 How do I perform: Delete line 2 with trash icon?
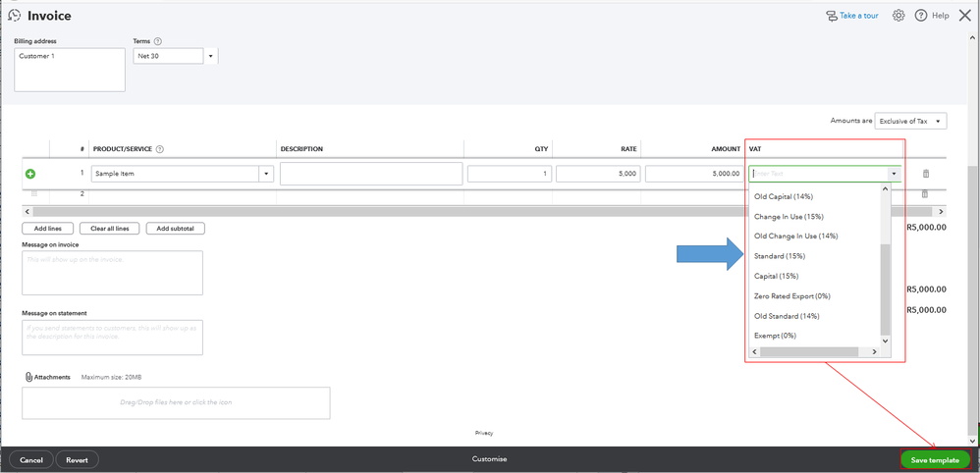pos(925,194)
